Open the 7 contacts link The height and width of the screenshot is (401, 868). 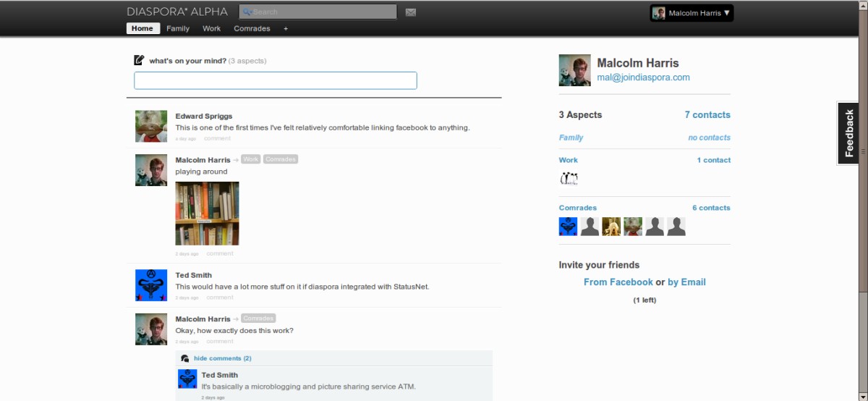pyautogui.click(x=707, y=115)
